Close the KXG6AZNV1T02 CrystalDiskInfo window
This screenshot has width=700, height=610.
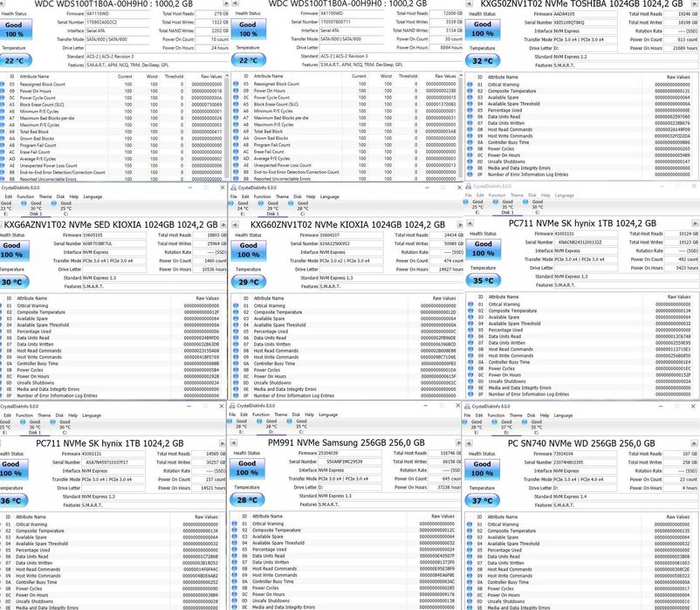(223, 188)
